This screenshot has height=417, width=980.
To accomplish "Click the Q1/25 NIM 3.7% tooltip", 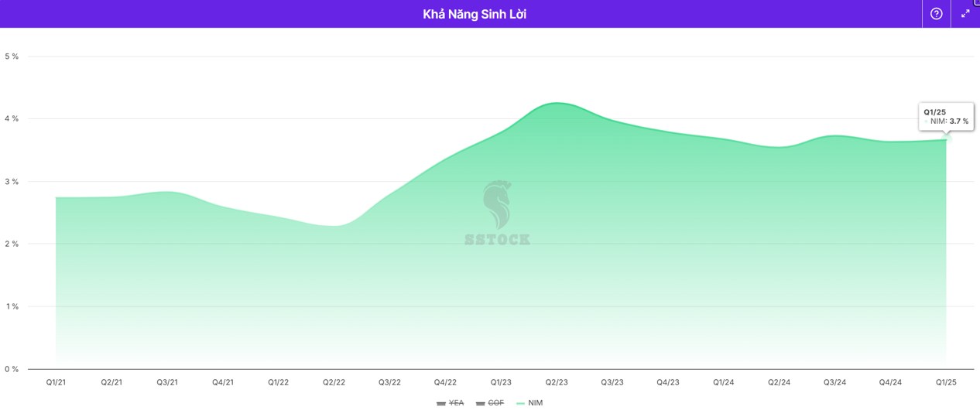I will point(945,117).
